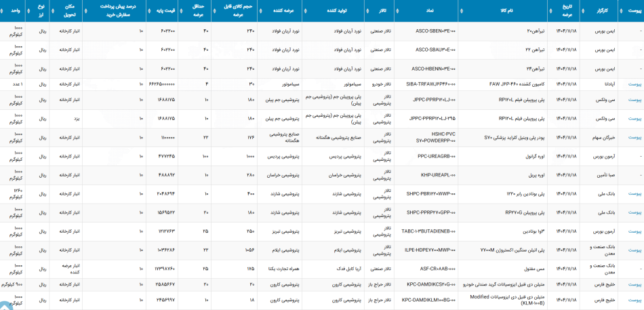
Task: Click base price 2456997
Action: coord(165,300)
